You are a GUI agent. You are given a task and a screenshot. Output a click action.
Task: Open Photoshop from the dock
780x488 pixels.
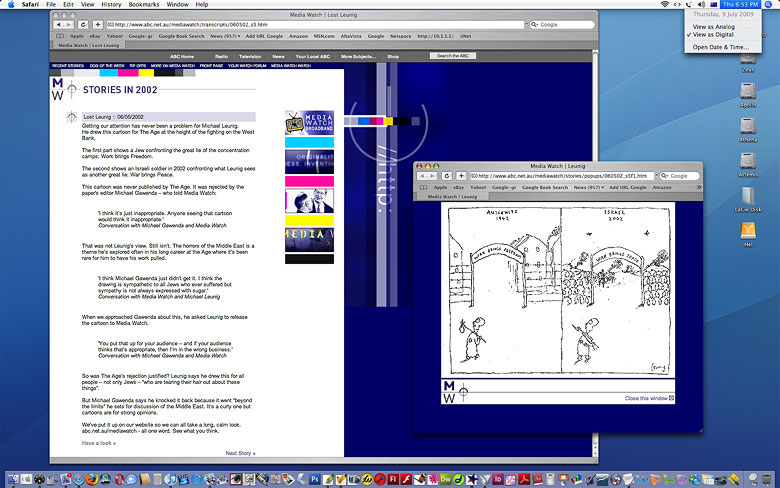[314, 479]
